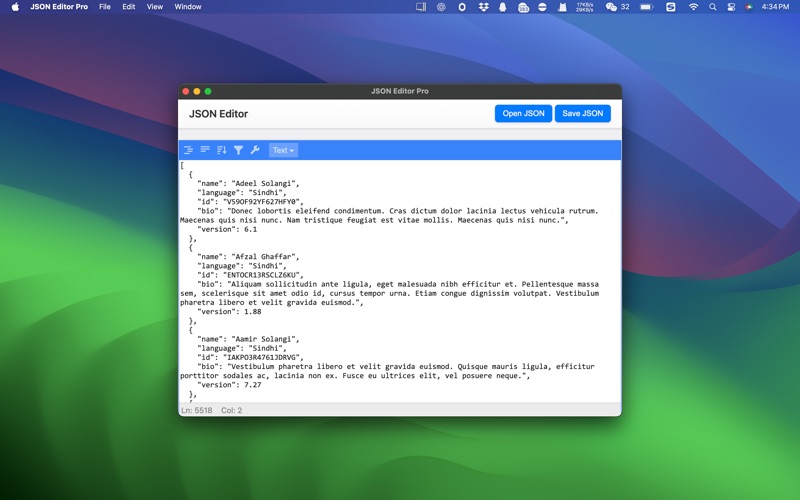The width and height of the screenshot is (800, 500).
Task: Open the Apple menu
Action: pyautogui.click(x=15, y=7)
